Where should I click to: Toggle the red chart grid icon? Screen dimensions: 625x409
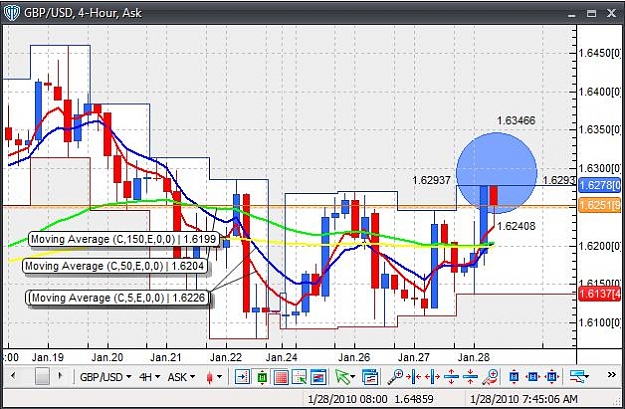(x=281, y=376)
